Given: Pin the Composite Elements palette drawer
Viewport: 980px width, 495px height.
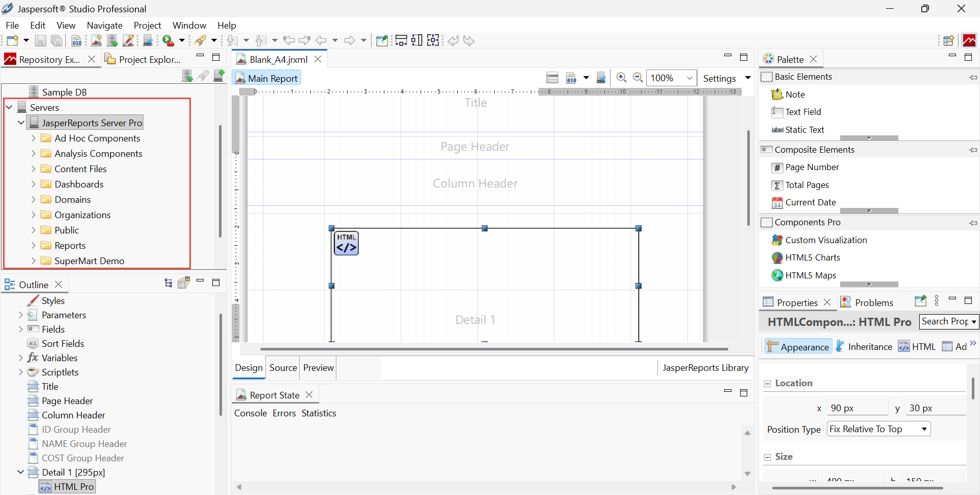Looking at the screenshot, I should 973,150.
